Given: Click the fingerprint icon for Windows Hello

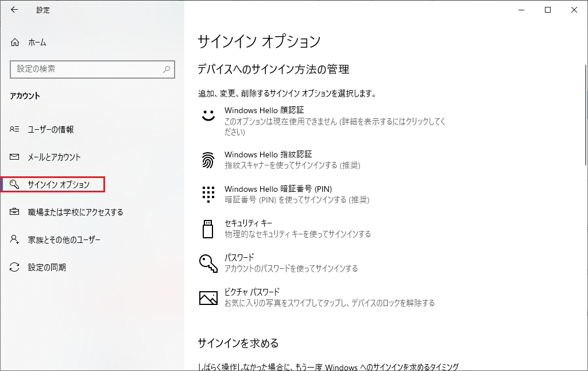Looking at the screenshot, I should click(208, 160).
